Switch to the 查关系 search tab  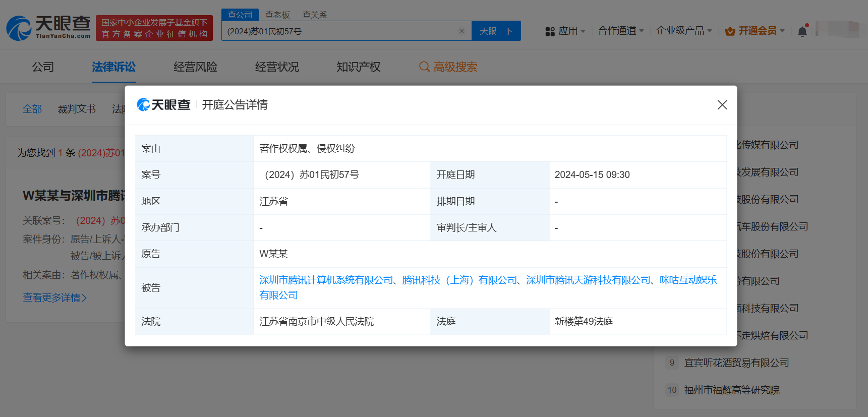coord(314,15)
